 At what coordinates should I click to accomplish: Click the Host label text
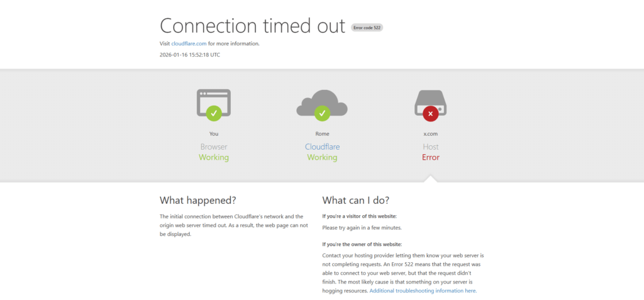point(430,147)
